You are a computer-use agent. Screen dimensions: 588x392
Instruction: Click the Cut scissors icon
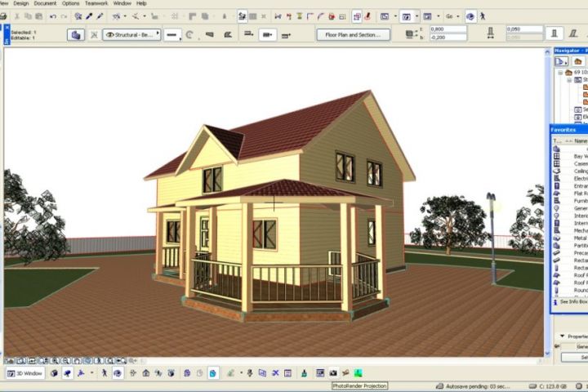(x=17, y=16)
